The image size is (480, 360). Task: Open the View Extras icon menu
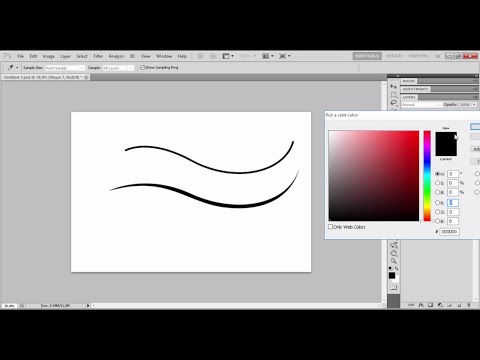tap(228, 56)
